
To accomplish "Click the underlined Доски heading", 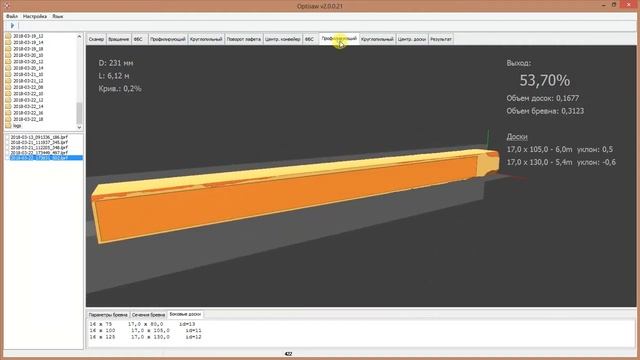I will 517,137.
